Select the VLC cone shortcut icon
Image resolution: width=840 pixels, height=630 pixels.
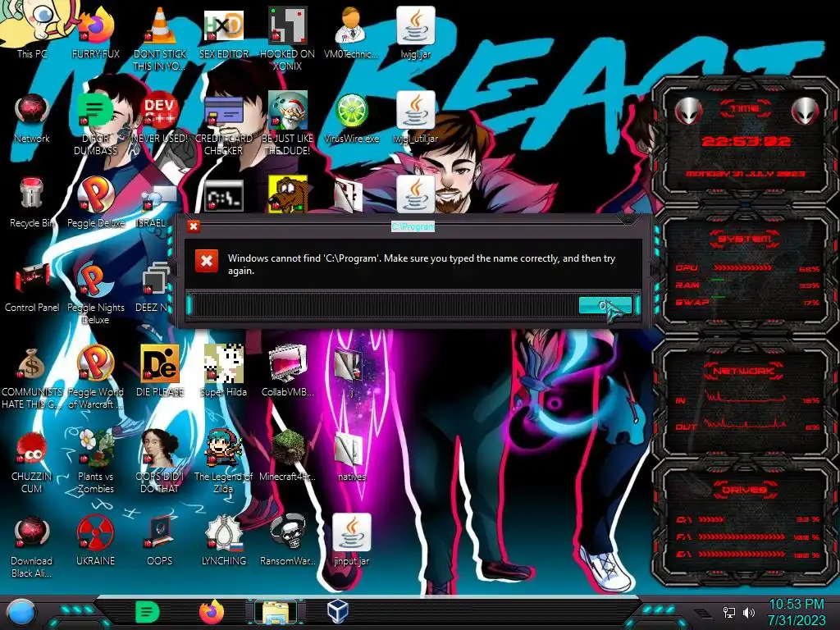coord(160,25)
